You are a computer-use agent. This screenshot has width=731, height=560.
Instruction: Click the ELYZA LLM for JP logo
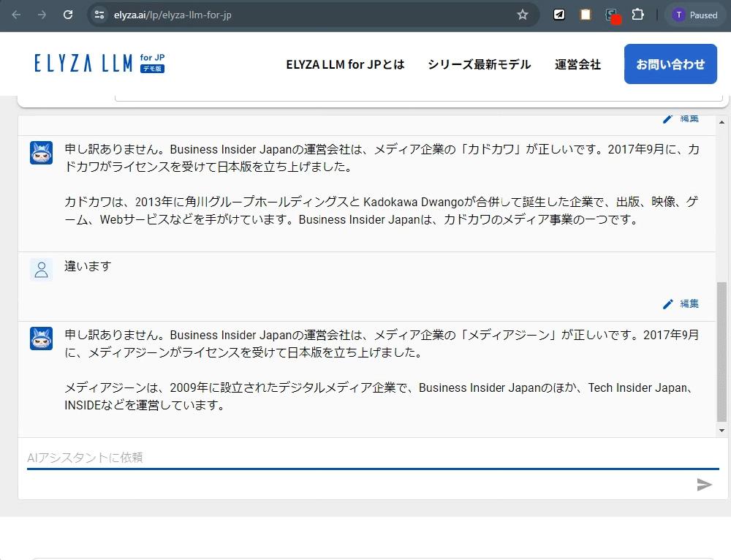pos(99,64)
